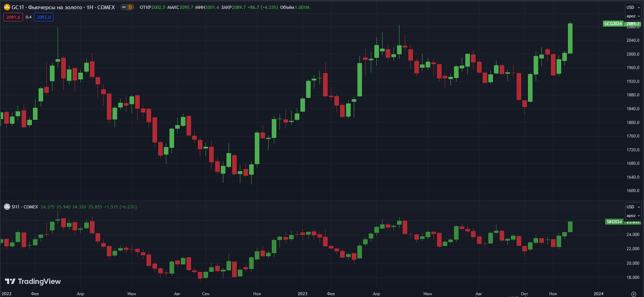644x297 pixels.
Task: Click the Сен label on time axis
Action: coord(206,294)
